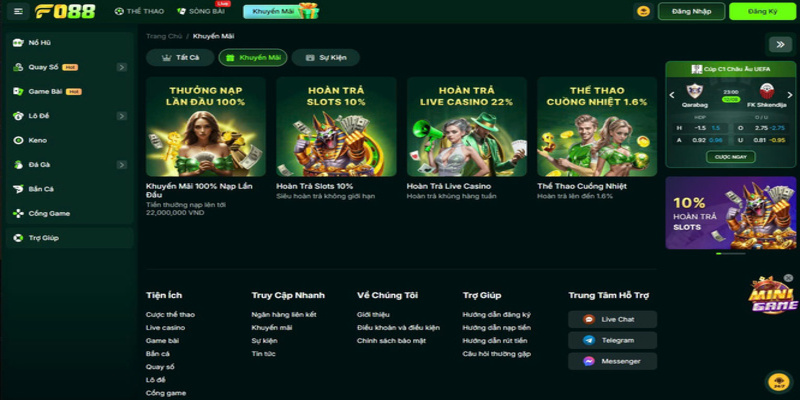The image size is (800, 400).
Task: Select under odds 0.95 value
Action: point(778,140)
